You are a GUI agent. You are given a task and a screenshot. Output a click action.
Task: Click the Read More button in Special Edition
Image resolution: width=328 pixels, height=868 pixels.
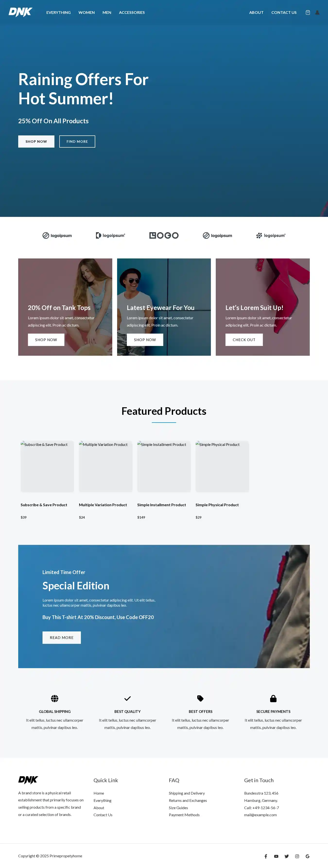click(x=62, y=638)
